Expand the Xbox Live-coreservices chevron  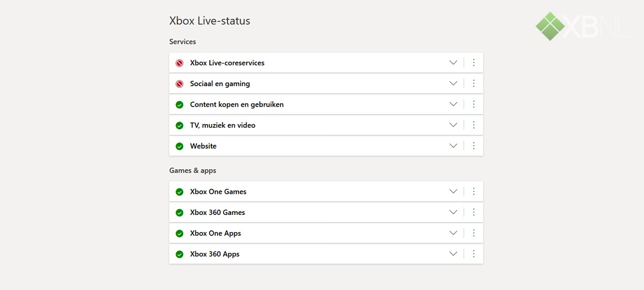coord(454,63)
